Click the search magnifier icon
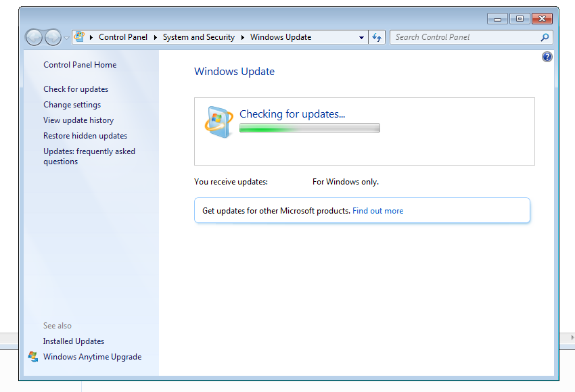Image resolution: width=575 pixels, height=392 pixels. tap(545, 37)
